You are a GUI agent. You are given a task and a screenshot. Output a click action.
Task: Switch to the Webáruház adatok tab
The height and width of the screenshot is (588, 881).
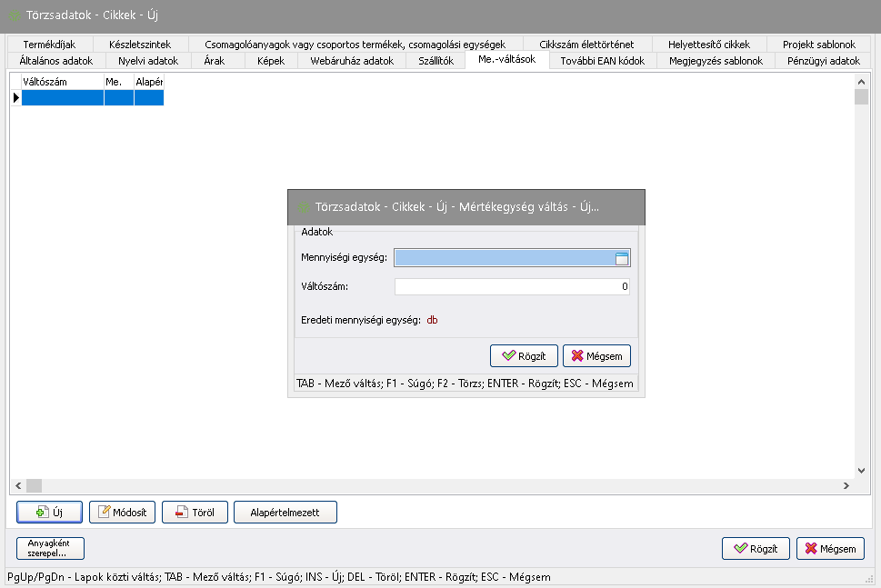[352, 61]
